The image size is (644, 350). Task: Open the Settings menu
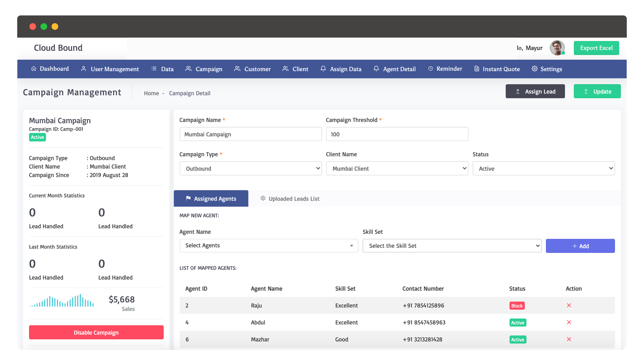click(x=547, y=69)
